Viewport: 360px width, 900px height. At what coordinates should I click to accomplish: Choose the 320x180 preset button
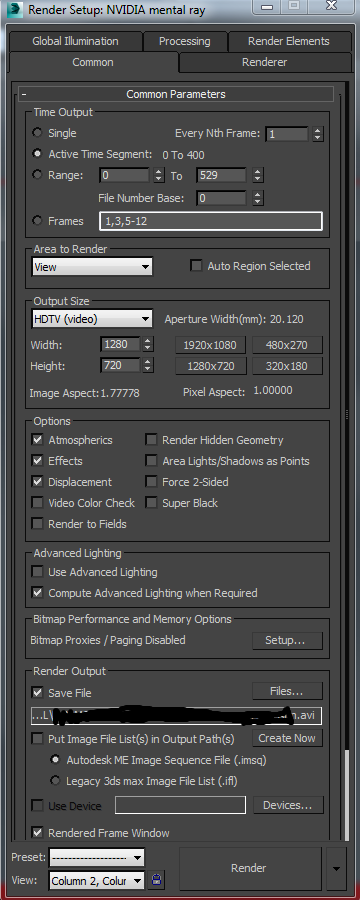[x=287, y=366]
